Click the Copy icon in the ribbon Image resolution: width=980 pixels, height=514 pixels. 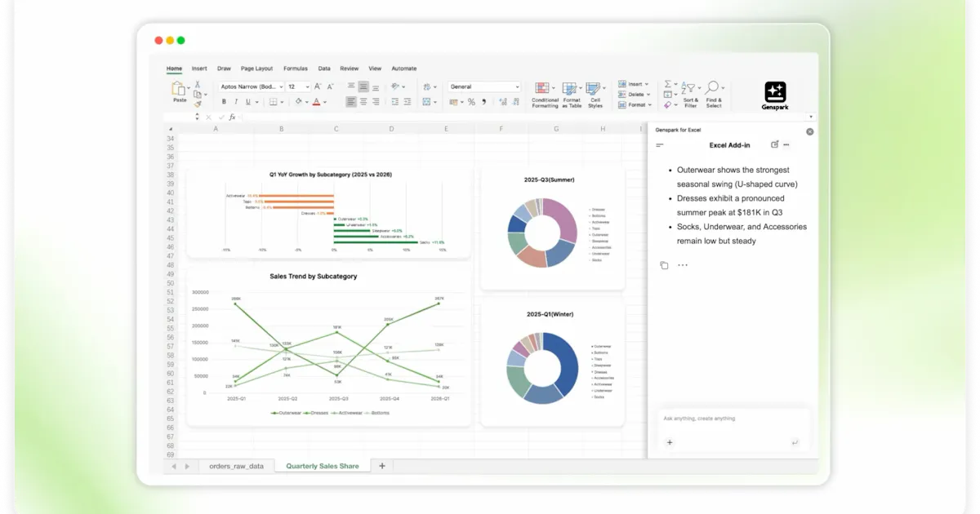point(197,95)
